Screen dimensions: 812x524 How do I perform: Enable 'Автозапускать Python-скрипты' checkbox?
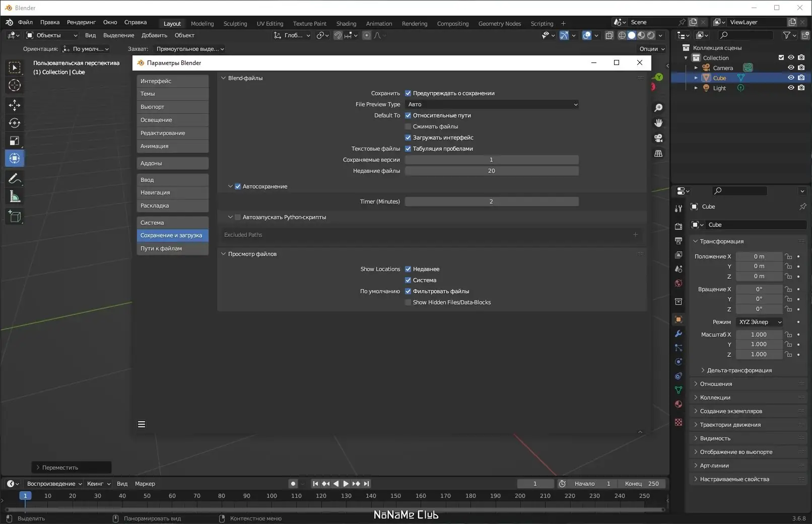238,217
